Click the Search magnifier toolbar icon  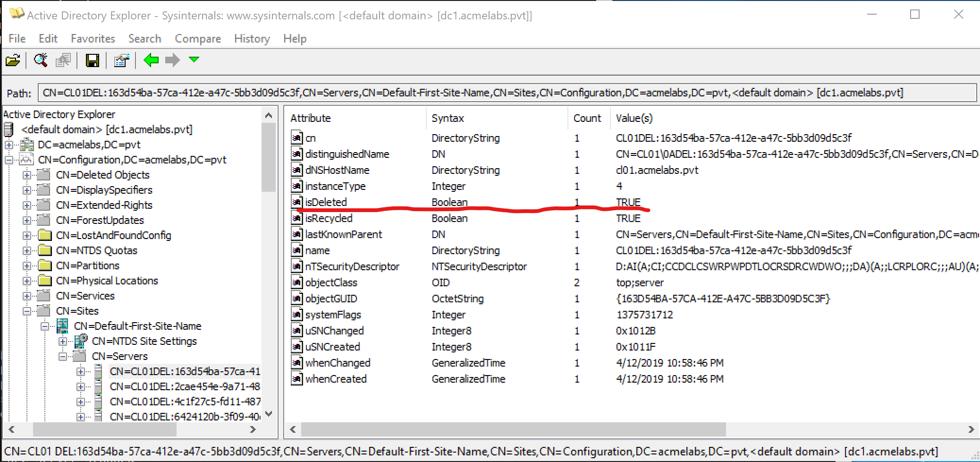(x=41, y=60)
